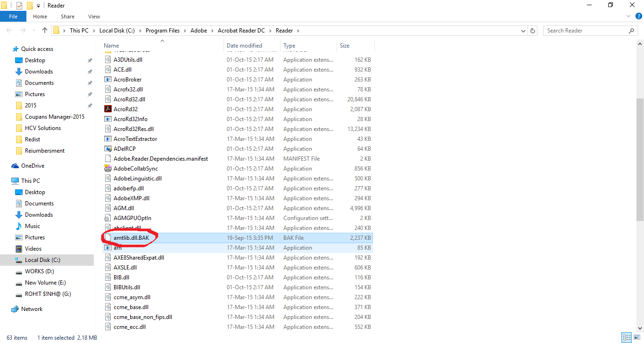Click the Videos filmstrip icon
Image resolution: width=644 pixels, height=343 pixels.
(19, 249)
